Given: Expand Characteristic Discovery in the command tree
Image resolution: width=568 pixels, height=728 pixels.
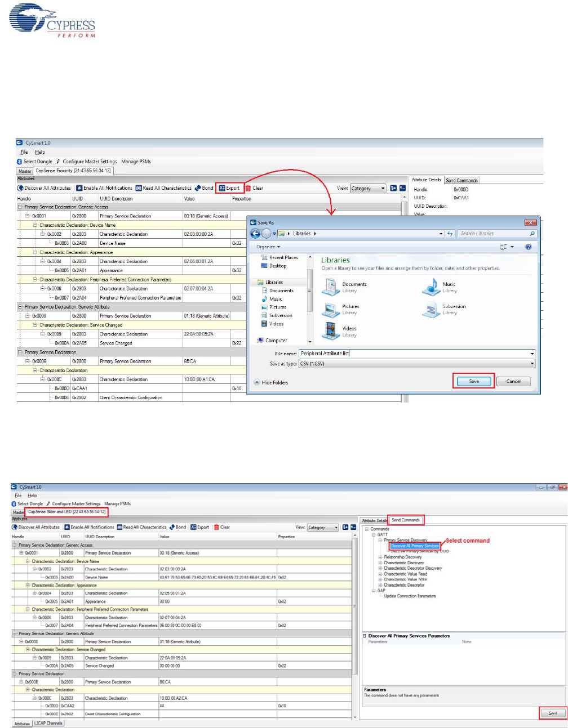Looking at the screenshot, I should 380,562.
